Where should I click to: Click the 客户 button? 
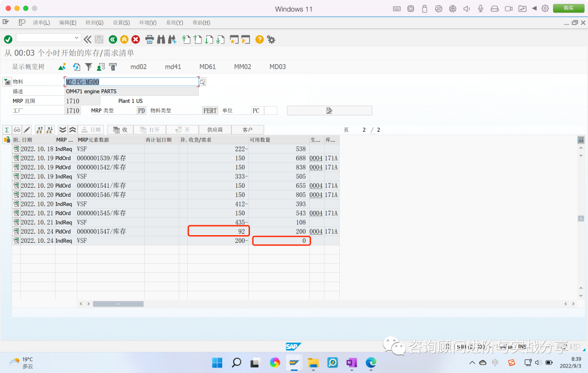pyautogui.click(x=248, y=130)
